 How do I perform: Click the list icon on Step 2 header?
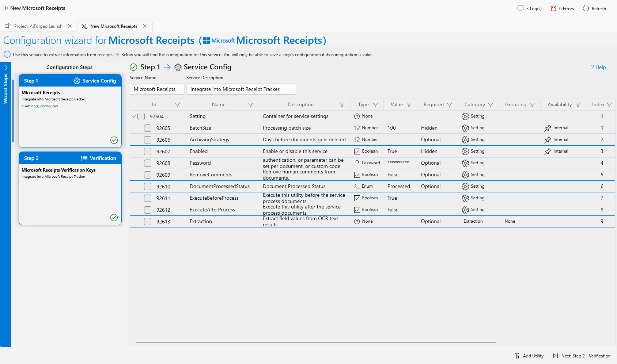84,158
